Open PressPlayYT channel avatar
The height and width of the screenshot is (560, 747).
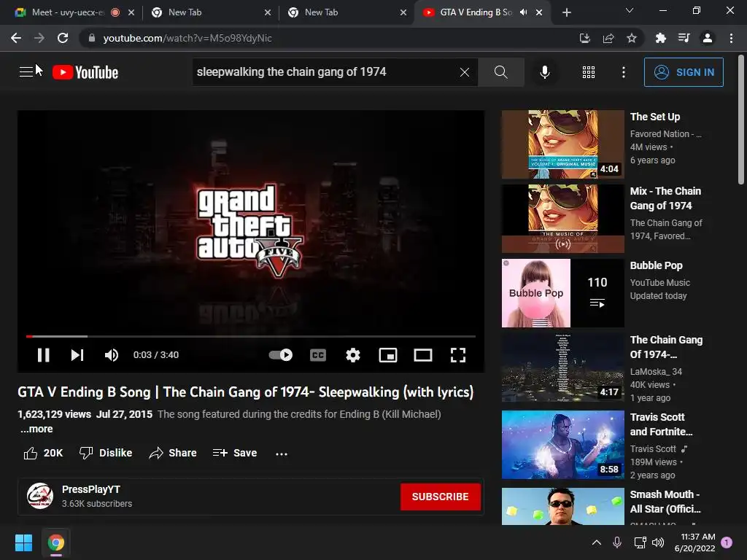pos(39,496)
